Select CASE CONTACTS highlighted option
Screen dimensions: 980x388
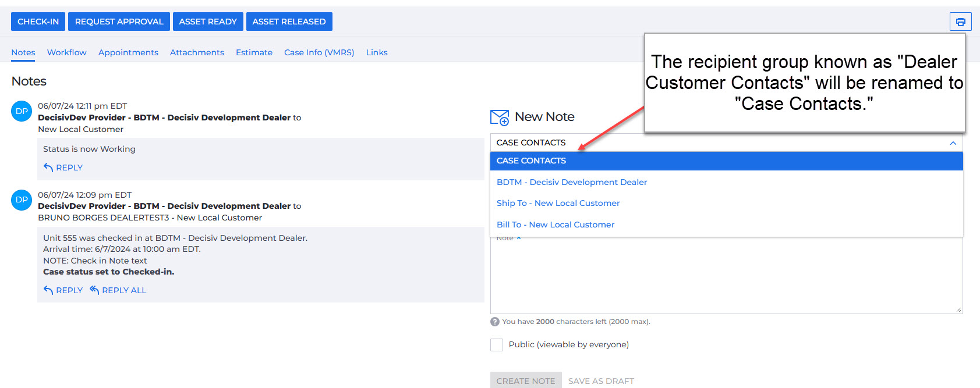click(531, 161)
